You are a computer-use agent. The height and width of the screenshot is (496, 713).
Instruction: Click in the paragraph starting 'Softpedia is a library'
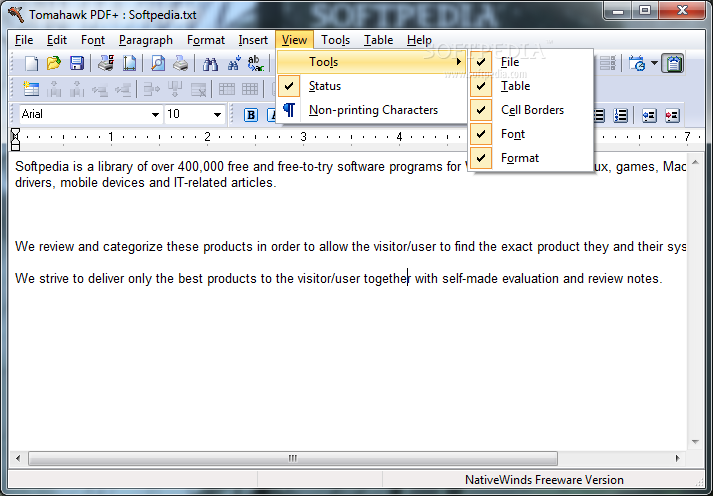pos(350,174)
